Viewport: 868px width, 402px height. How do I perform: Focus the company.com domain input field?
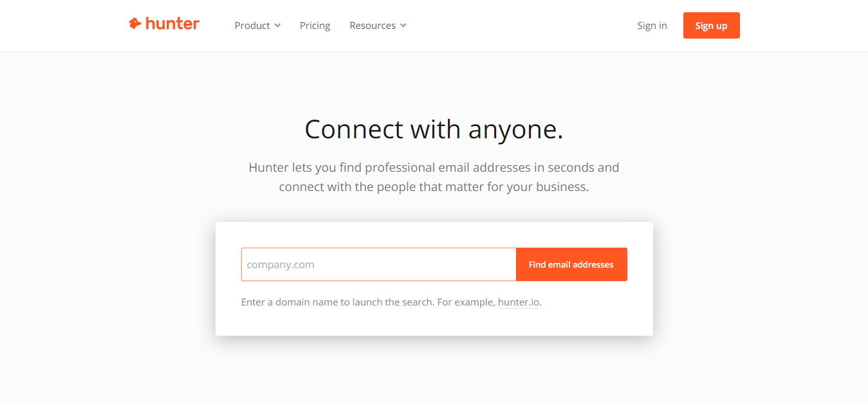coord(378,264)
